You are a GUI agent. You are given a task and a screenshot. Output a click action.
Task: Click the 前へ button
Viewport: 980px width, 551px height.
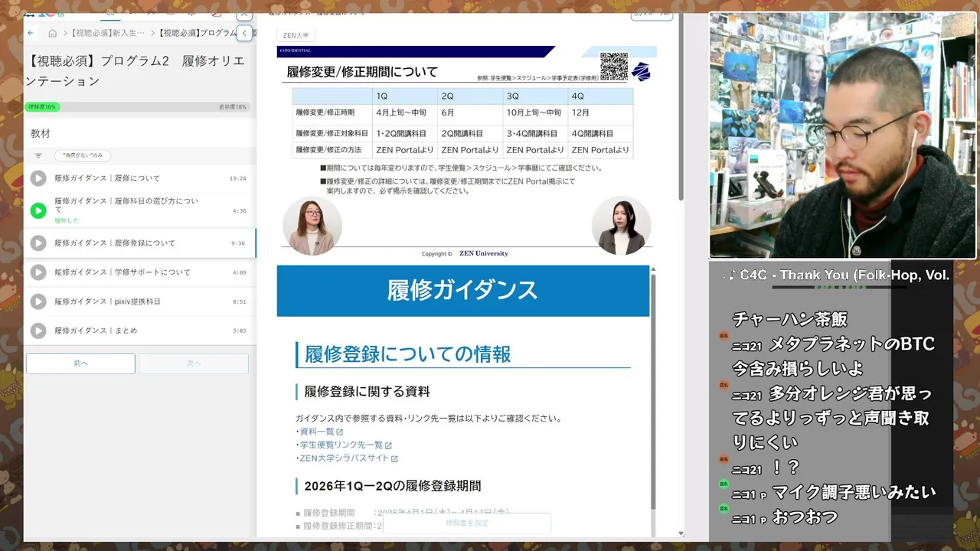coord(80,364)
